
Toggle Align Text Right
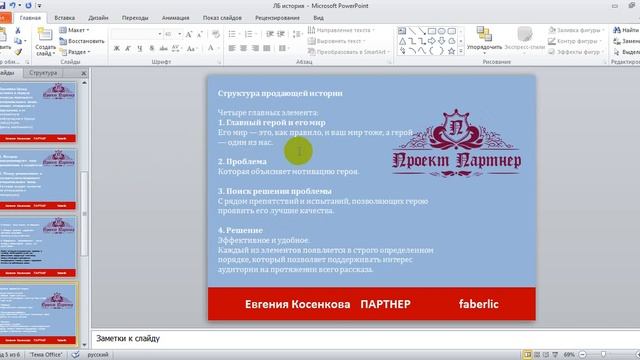click(x=256, y=49)
